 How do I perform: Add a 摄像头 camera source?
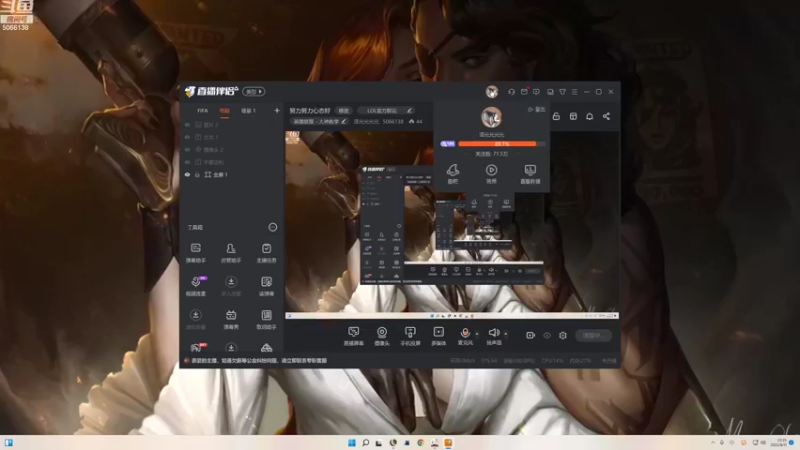coord(382,336)
